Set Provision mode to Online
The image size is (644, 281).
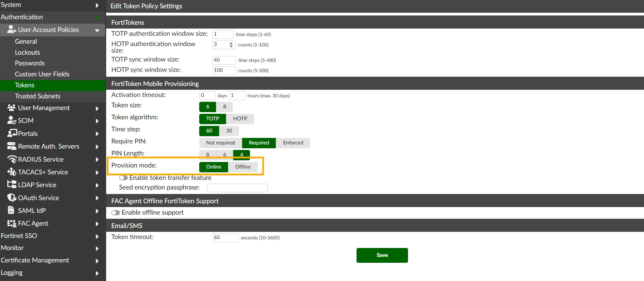click(x=214, y=167)
